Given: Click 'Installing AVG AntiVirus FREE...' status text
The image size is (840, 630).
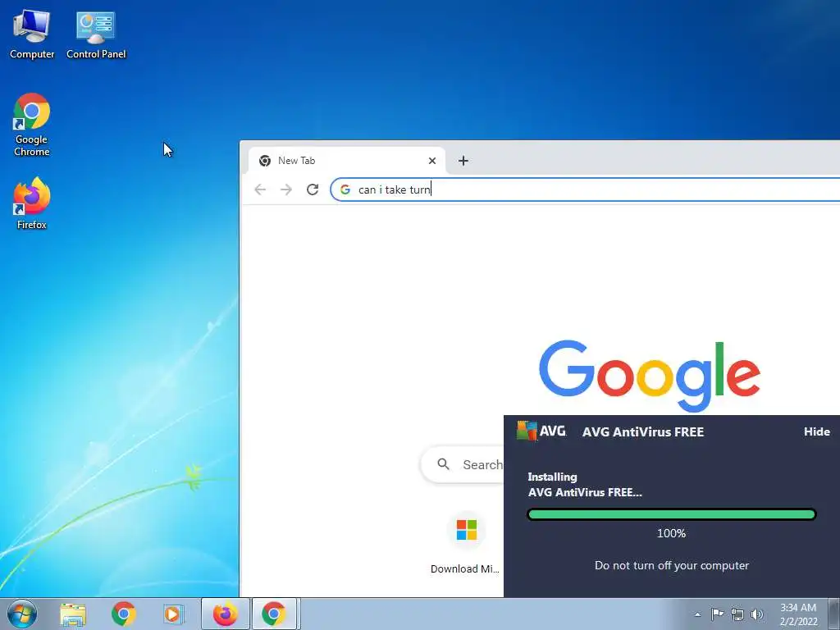Looking at the screenshot, I should 584,485.
